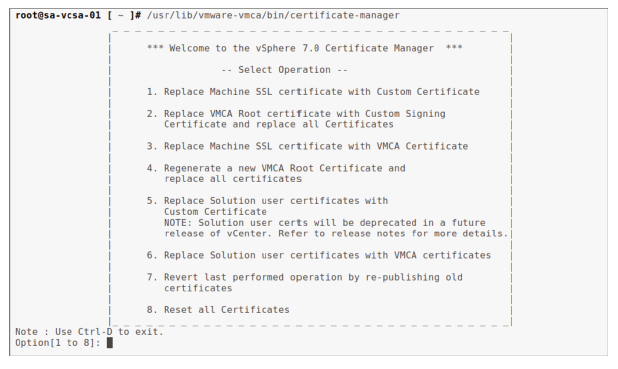Click the 'Note : Use Ctrl-D to exit.' line
Screen dimensions: 618x369
point(89,332)
